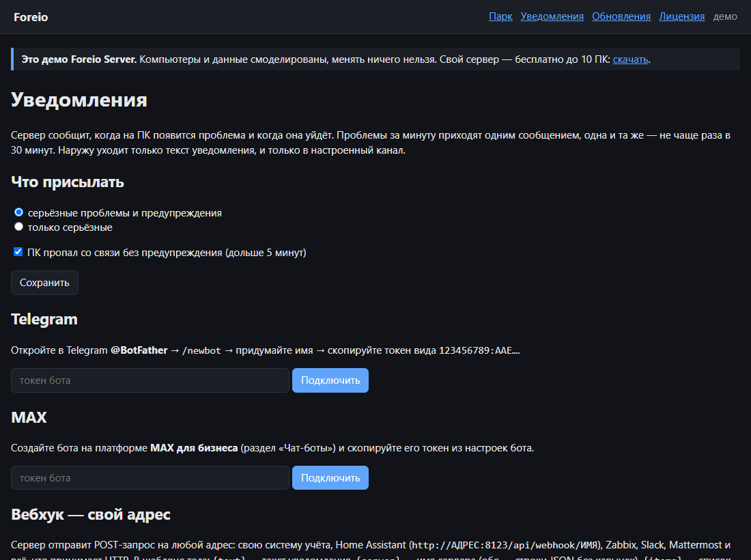Select the серьёзные проблемы и предупреждения radio option
This screenshot has width=751, height=560.
click(x=18, y=212)
